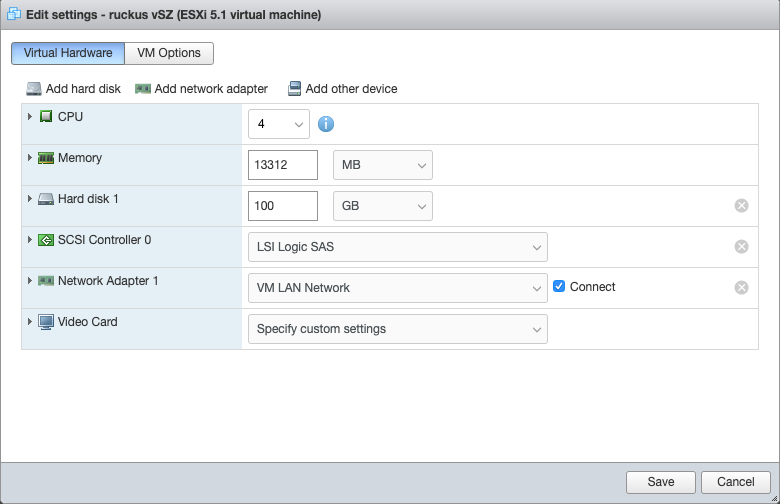Click the Add network adapter icon

pos(143,89)
